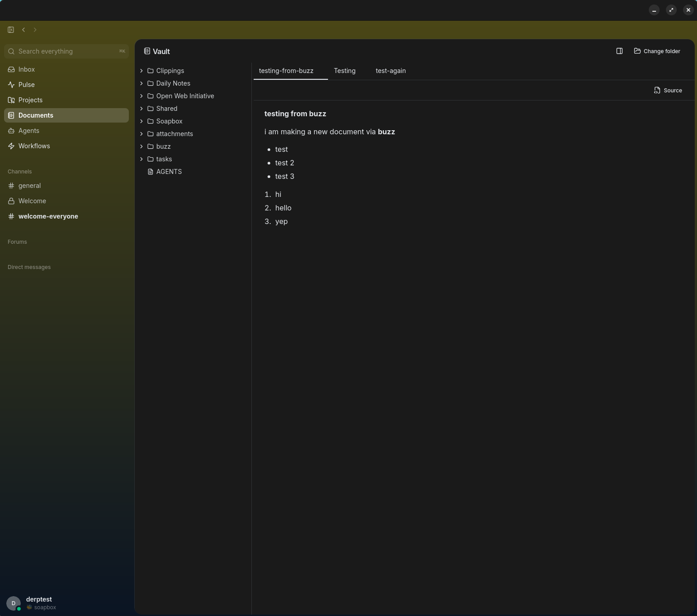
Task: Open the Projects section
Action: (x=66, y=100)
